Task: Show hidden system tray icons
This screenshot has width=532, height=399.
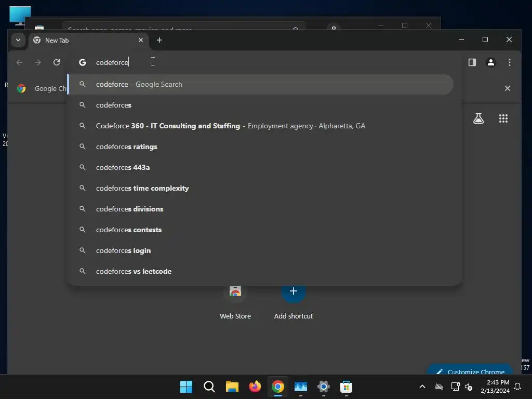Action: coord(422,387)
